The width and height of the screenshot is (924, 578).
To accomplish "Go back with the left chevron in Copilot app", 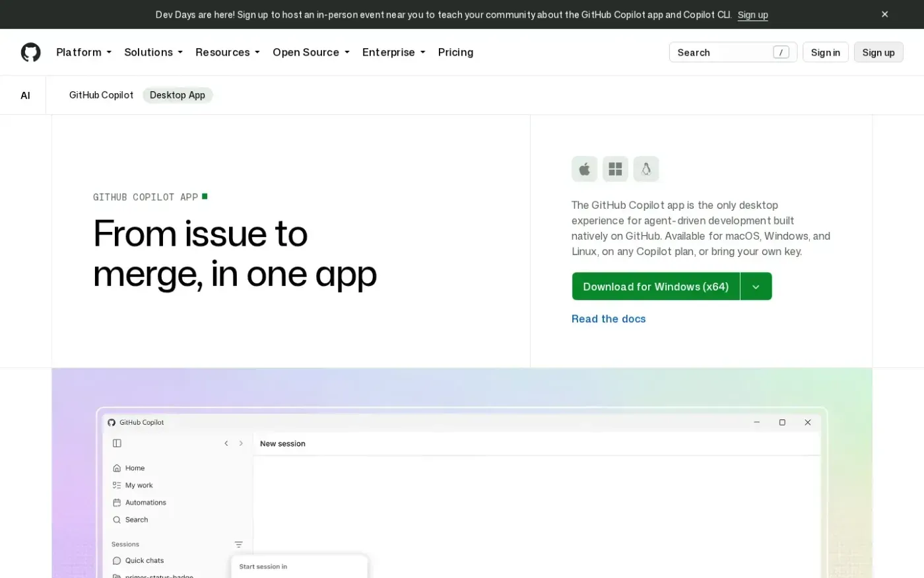I will pos(226,443).
